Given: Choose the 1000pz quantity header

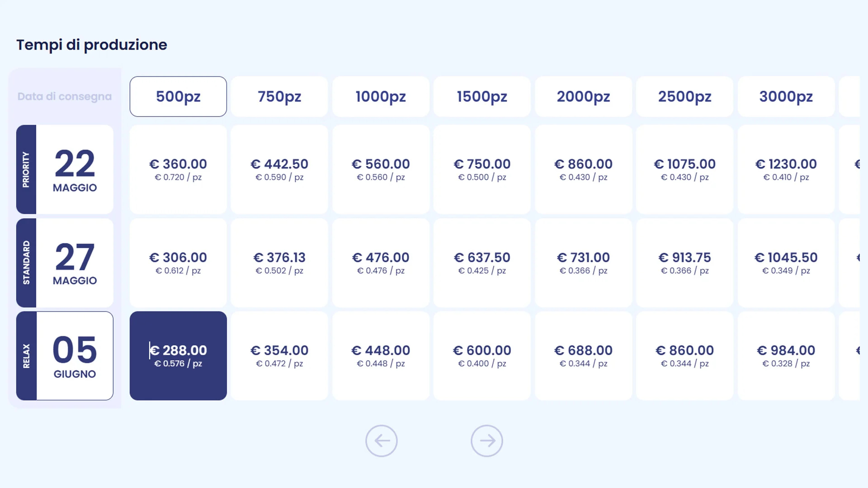Looking at the screenshot, I should point(381,96).
